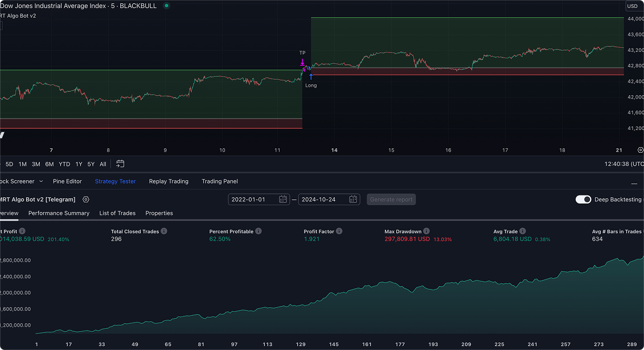Open calendar picker for end date 2024-10-24
644x350 pixels.
(353, 200)
